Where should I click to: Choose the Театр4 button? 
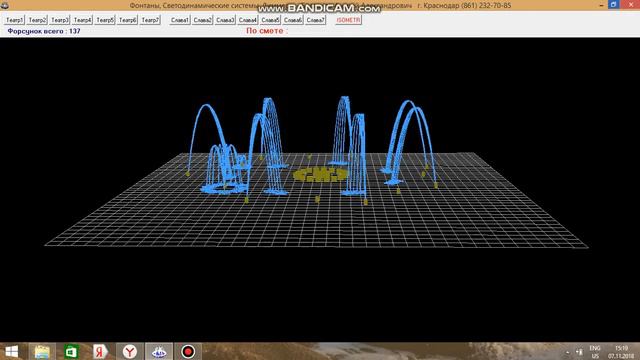click(x=82, y=20)
